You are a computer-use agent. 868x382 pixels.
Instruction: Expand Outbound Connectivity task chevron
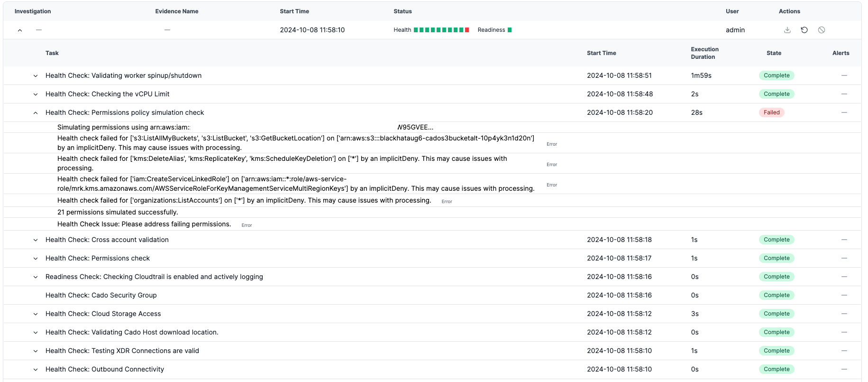(36, 369)
